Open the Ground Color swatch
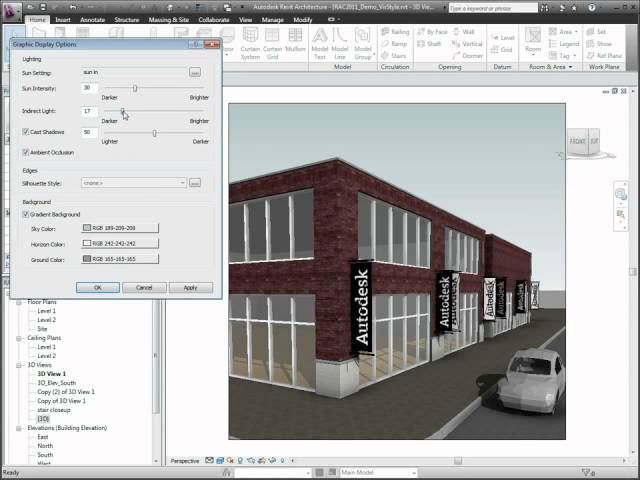The image size is (640, 480). click(x=120, y=259)
